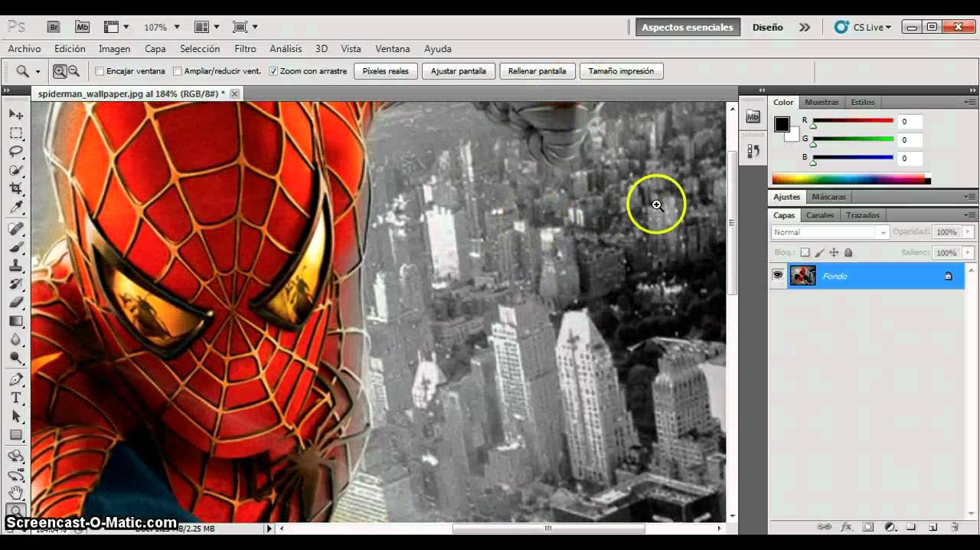The height and width of the screenshot is (550, 980).
Task: Open the History panel icon in dock
Action: tap(753, 151)
